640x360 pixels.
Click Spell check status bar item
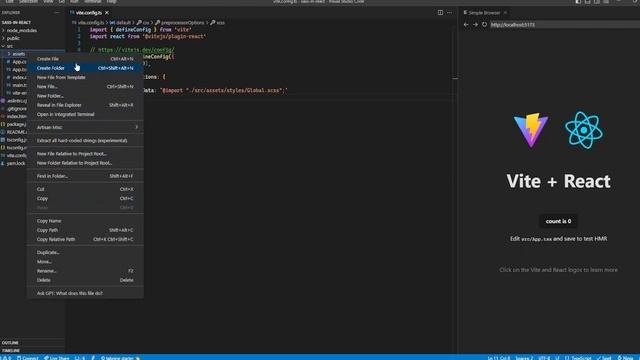click(604, 358)
